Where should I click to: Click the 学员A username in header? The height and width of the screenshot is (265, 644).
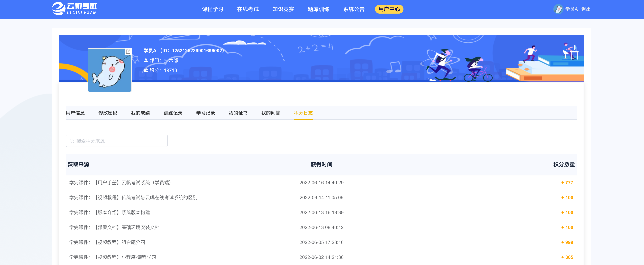pyautogui.click(x=571, y=9)
